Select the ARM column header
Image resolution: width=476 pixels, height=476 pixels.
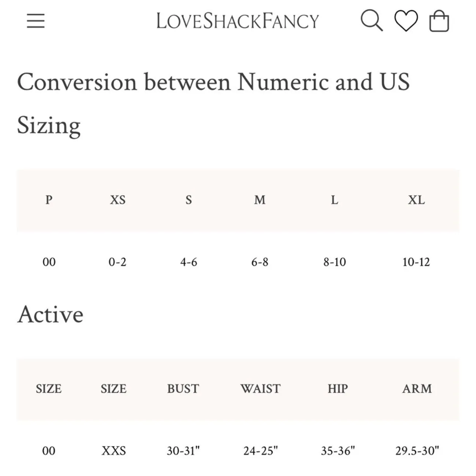(417, 389)
